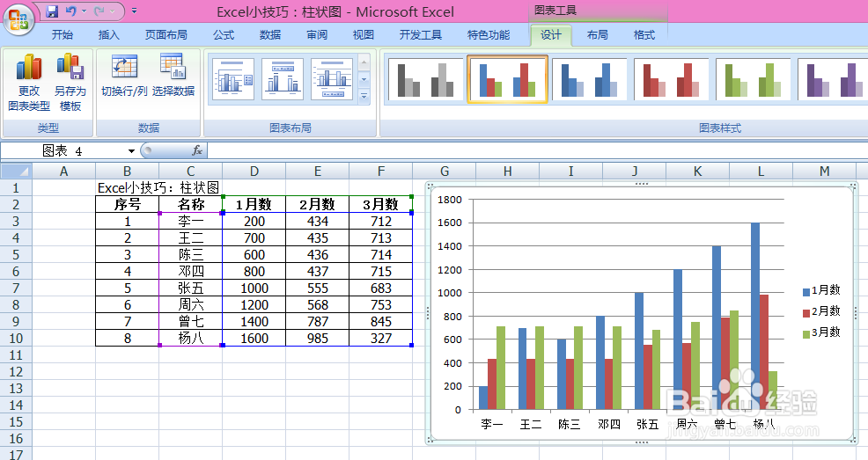Select the 设计 chart tools tab
Viewport: 868px width, 460px height.
(551, 35)
